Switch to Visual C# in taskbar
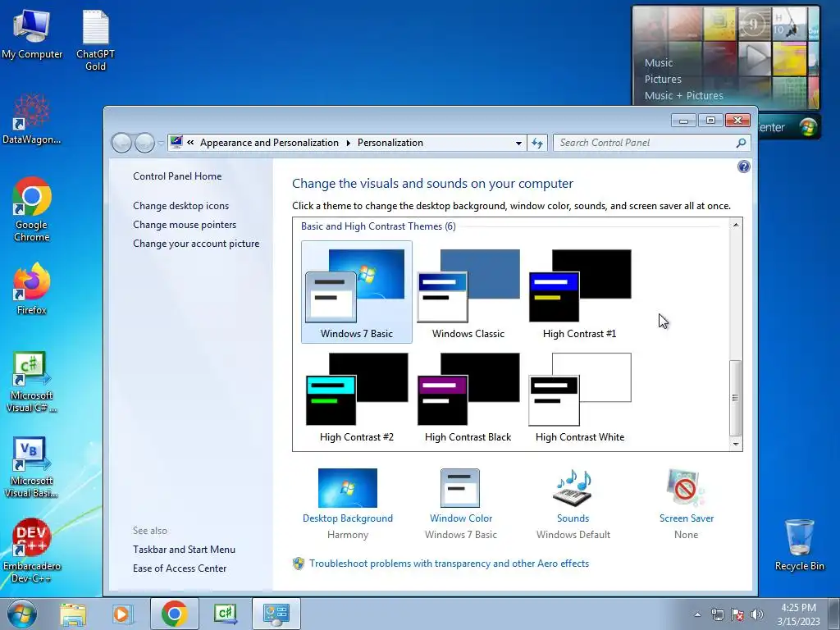 tap(225, 614)
